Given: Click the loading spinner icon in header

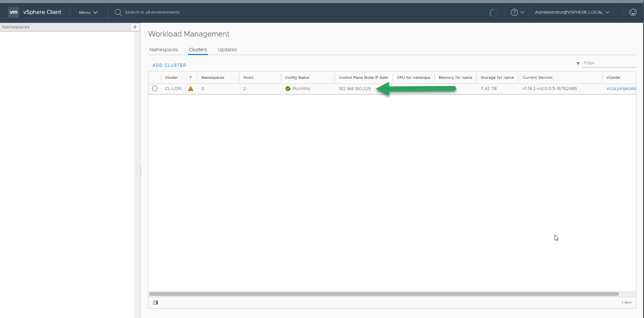Looking at the screenshot, I should (494, 13).
